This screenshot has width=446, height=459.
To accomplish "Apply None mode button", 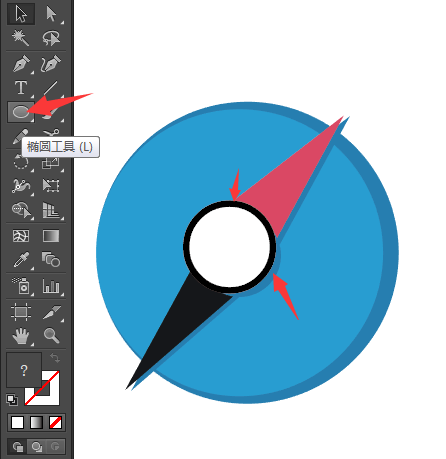I will 55,423.
